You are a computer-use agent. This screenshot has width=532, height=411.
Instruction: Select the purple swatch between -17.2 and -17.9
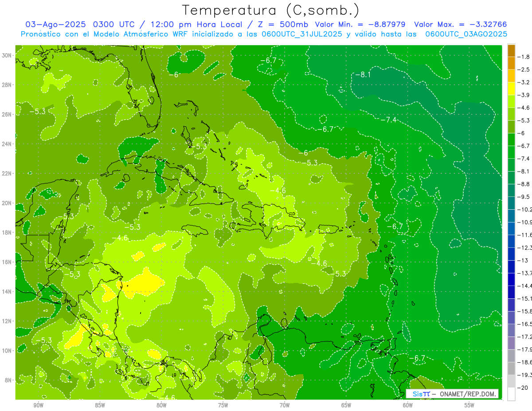(511, 343)
